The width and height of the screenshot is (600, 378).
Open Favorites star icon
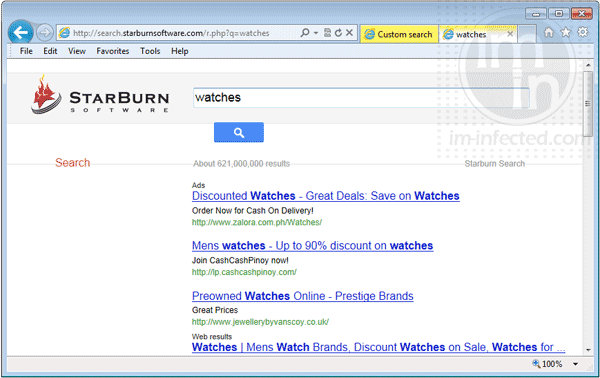566,33
